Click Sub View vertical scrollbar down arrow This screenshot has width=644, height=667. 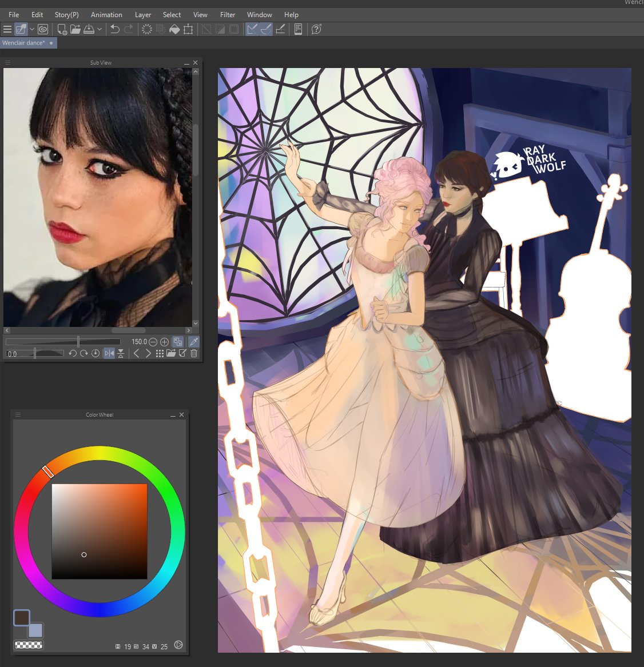click(x=196, y=323)
